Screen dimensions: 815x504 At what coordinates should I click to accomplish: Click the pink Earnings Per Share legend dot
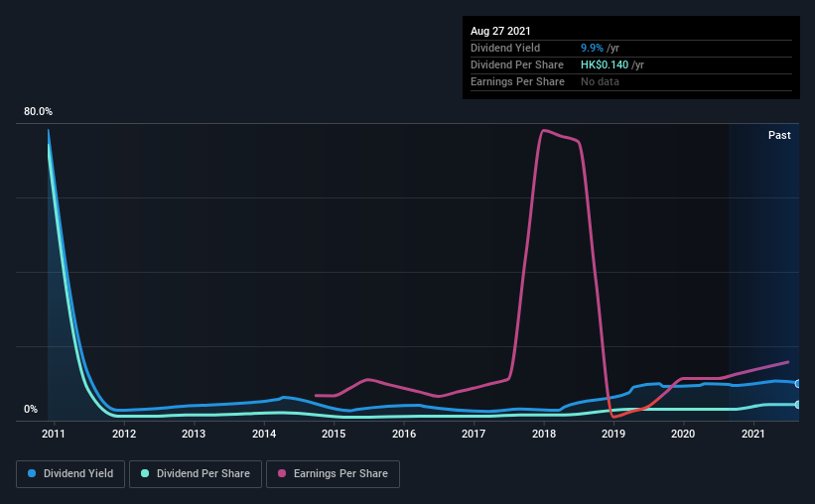coord(282,473)
